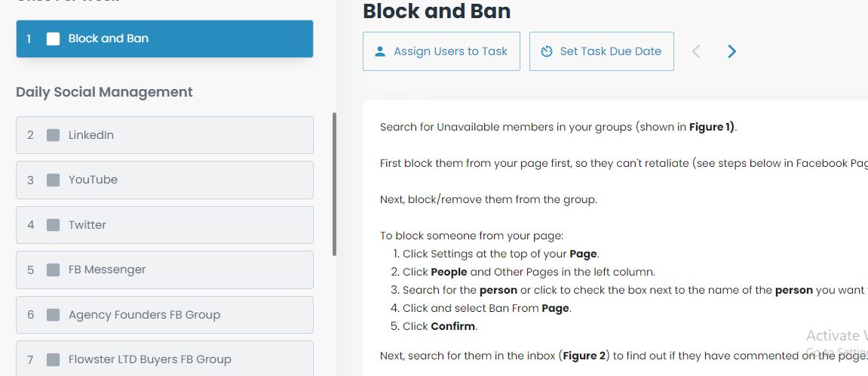The image size is (868, 376).
Task: Click the Set Task Due Date button
Action: (601, 51)
